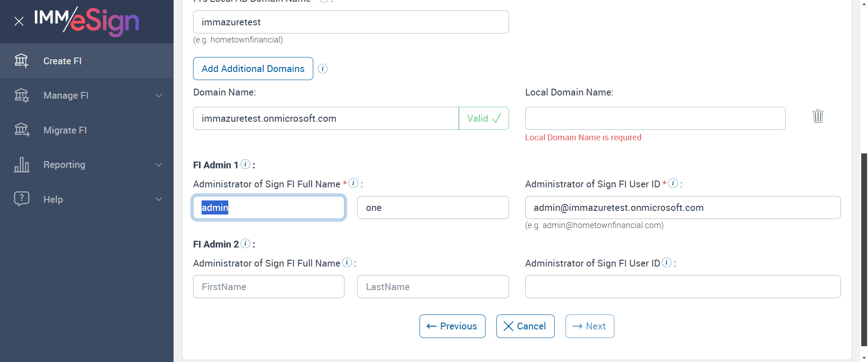Click the Help question mark icon

pos(21,199)
